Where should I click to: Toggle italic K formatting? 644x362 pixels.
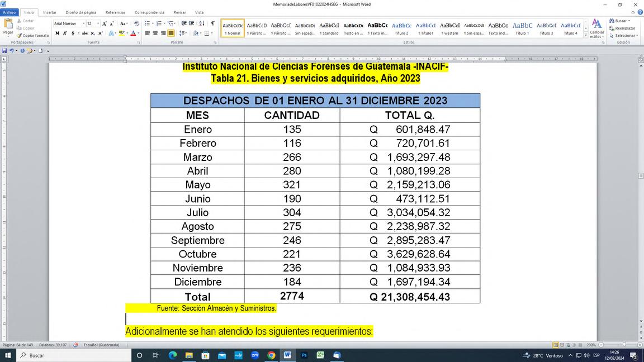point(65,34)
